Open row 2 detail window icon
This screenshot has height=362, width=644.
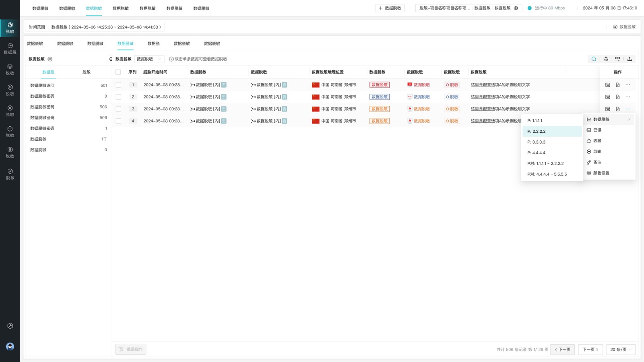pos(608,97)
